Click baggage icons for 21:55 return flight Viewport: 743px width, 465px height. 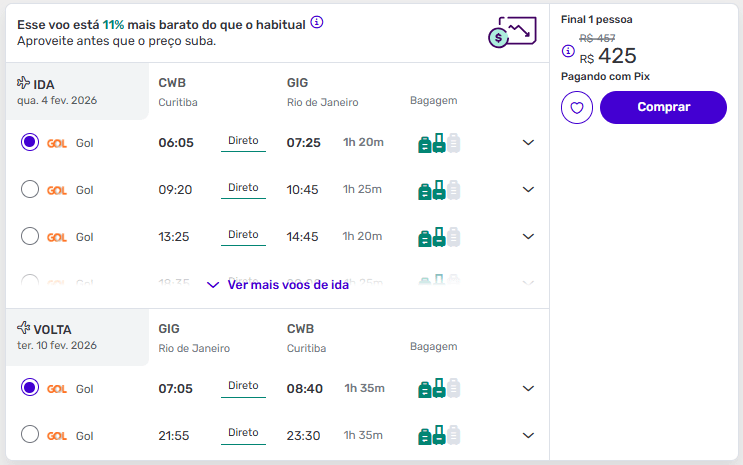coord(439,435)
